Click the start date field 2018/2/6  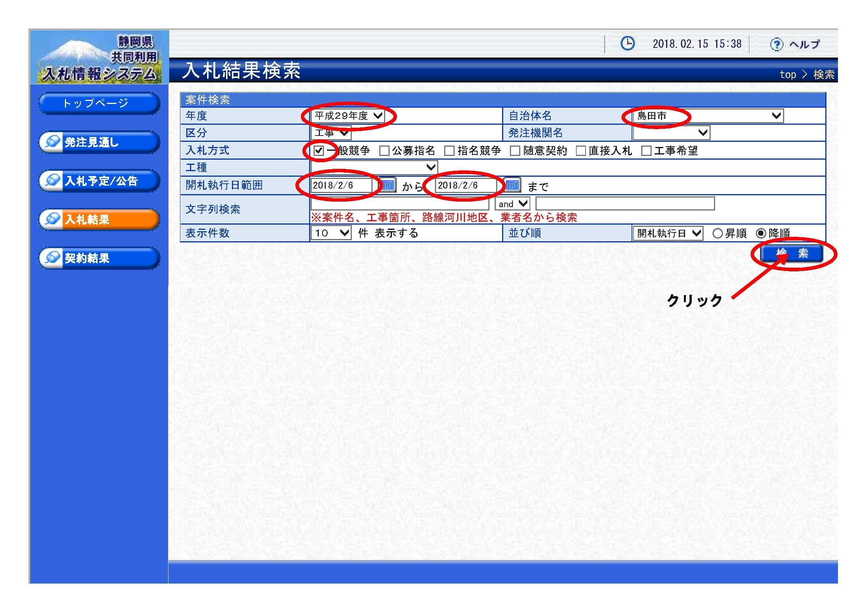341,185
